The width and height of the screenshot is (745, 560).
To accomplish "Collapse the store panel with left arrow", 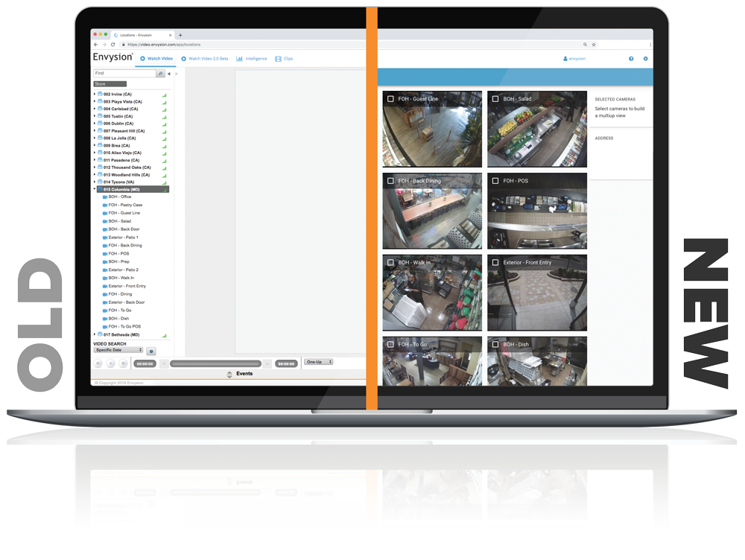I will (169, 74).
